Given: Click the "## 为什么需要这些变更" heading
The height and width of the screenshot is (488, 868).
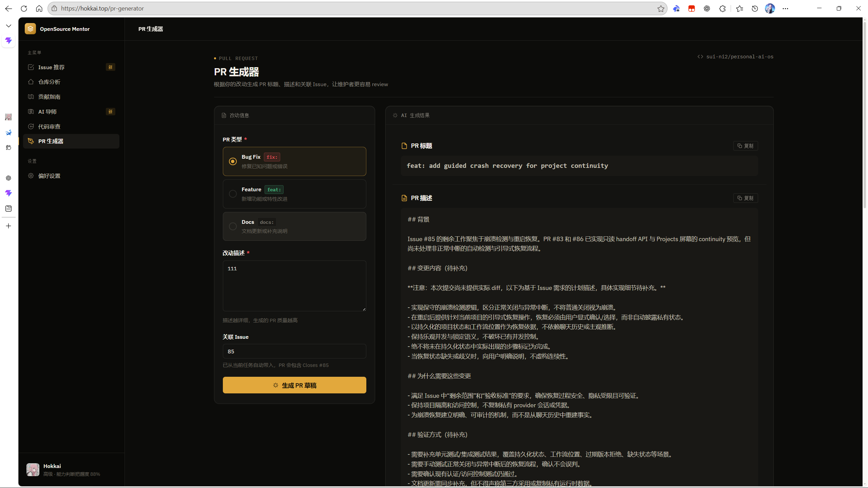Looking at the screenshot, I should (x=439, y=376).
